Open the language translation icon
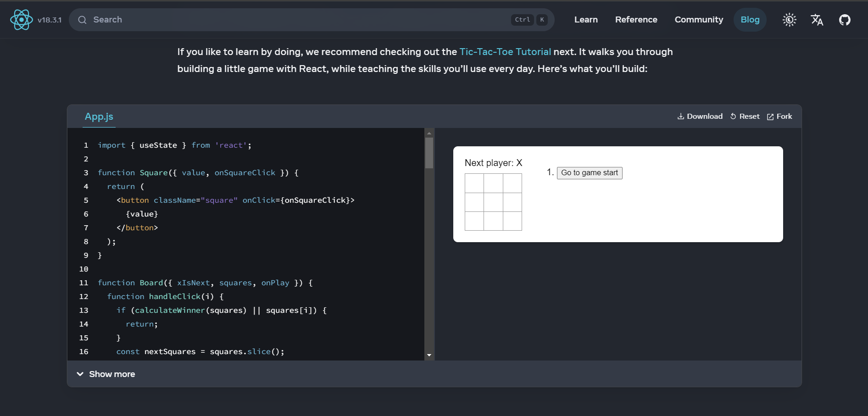Screen dimensions: 868x416 (x=817, y=20)
